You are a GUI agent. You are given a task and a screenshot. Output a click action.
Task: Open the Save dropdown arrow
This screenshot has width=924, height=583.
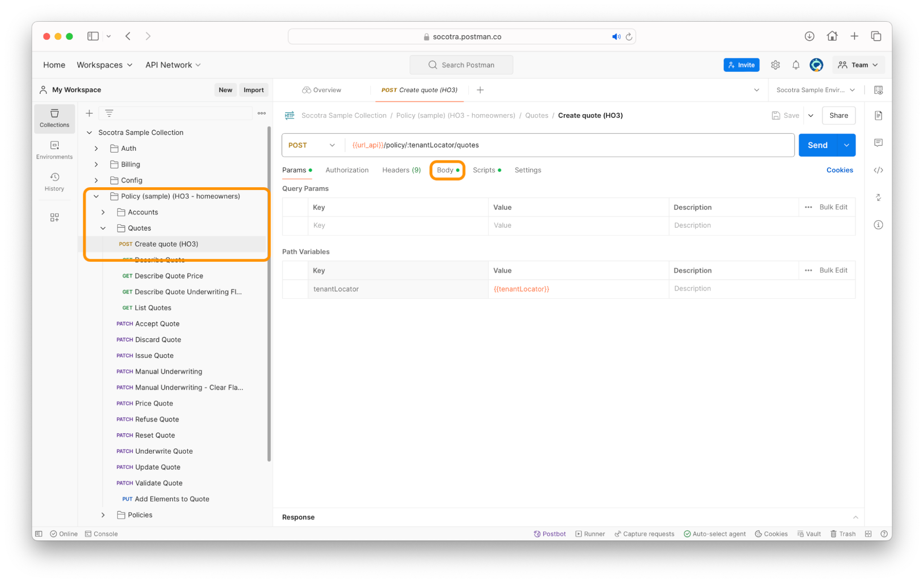[x=811, y=115]
